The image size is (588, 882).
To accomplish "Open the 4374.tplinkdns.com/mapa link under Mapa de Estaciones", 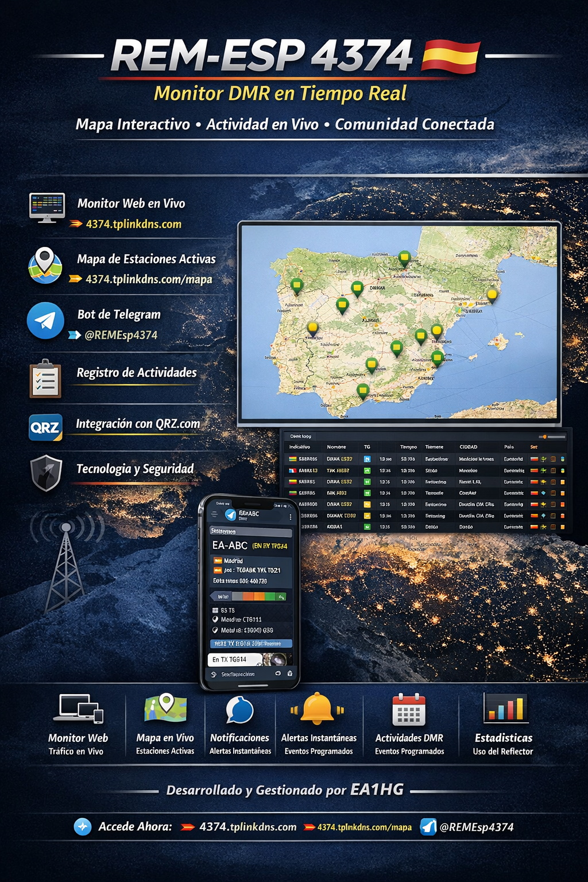I will click(149, 280).
